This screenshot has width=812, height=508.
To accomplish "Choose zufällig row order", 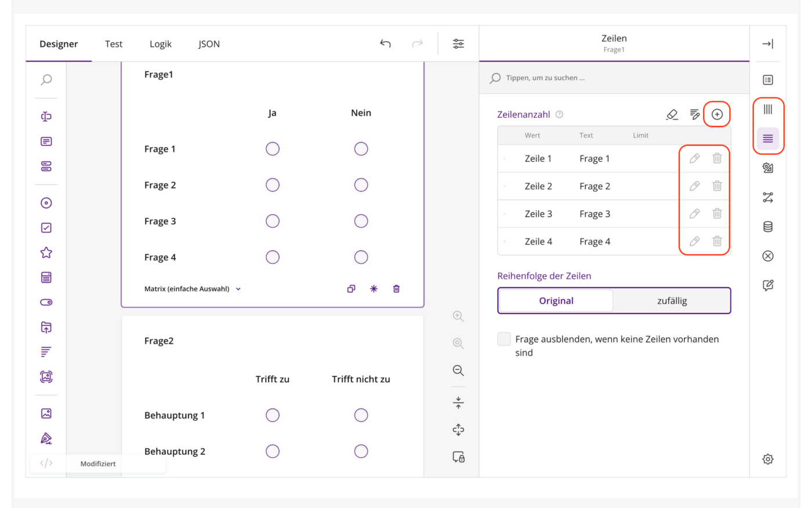I will (672, 301).
